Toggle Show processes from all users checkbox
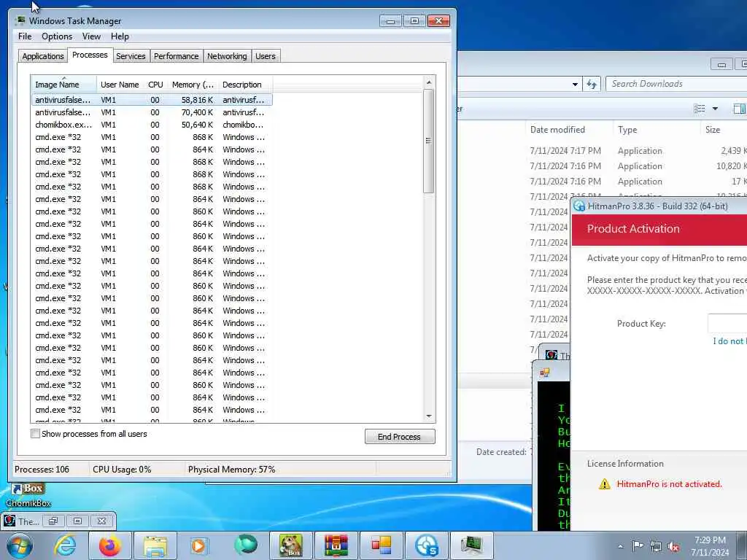This screenshot has width=747, height=560. [35, 434]
